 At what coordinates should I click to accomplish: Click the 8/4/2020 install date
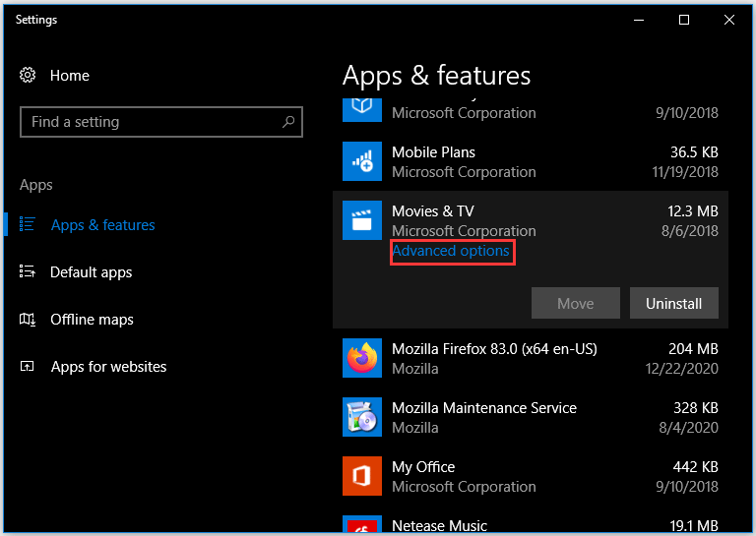tap(688, 428)
